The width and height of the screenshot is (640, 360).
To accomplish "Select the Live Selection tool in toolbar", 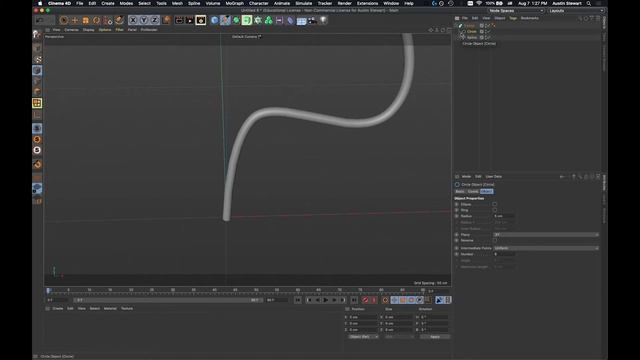I will pyautogui.click(x=63, y=20).
